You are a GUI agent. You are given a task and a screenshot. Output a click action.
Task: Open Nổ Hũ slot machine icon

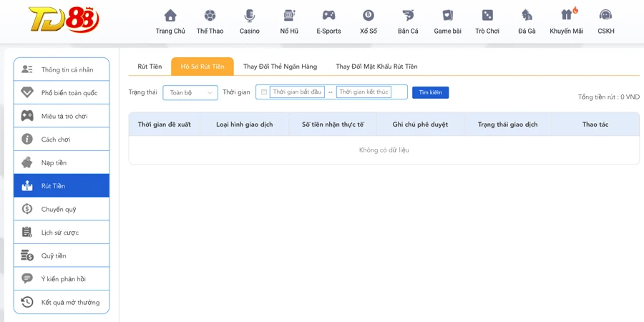[289, 16]
